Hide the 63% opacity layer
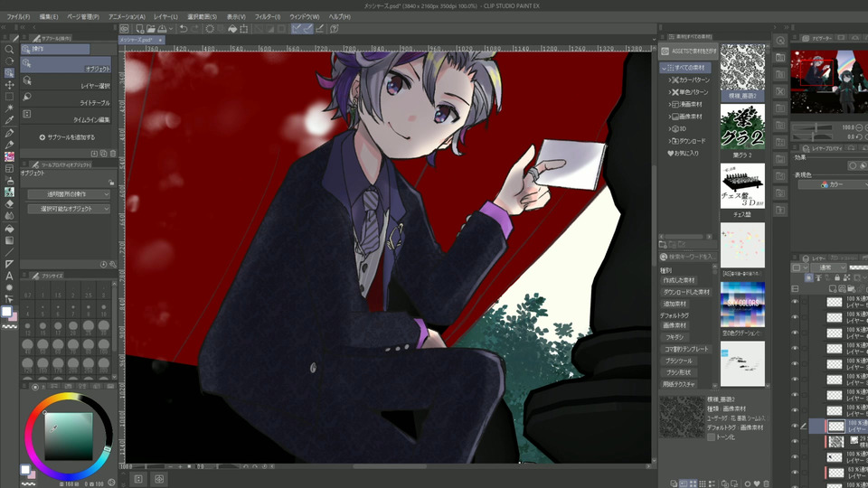 [x=795, y=473]
